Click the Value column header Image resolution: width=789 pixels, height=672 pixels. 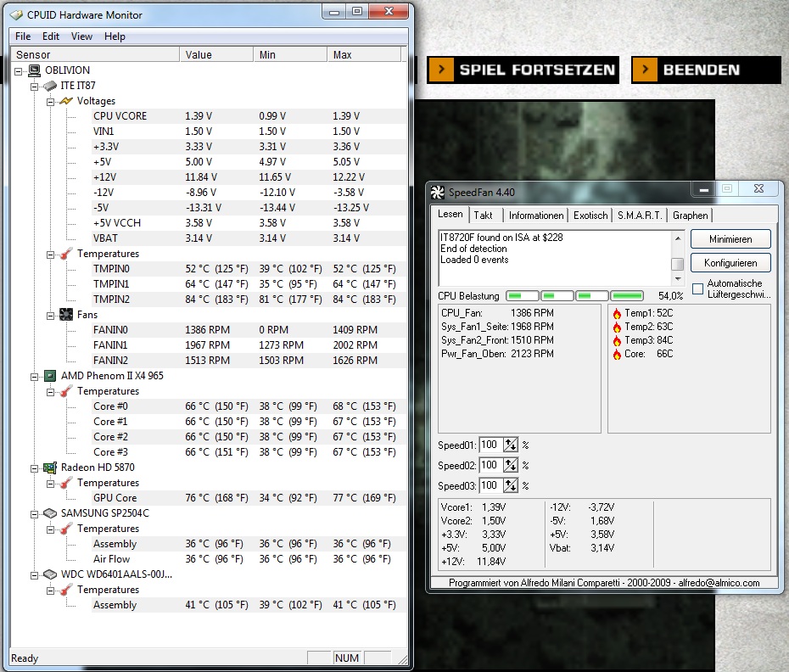216,54
